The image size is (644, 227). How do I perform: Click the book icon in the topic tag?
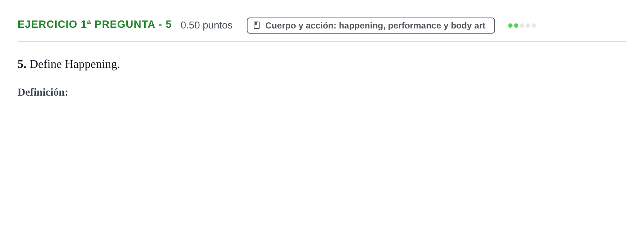(257, 26)
